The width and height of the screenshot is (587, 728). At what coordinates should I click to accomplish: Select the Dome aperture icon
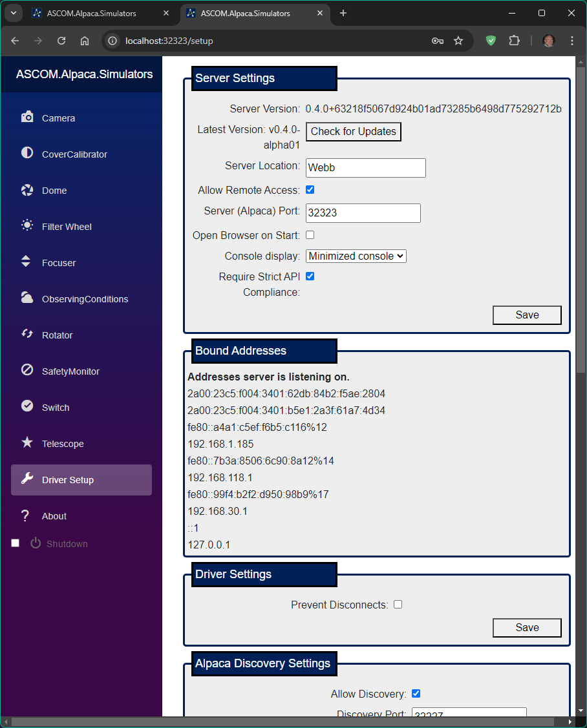27,190
